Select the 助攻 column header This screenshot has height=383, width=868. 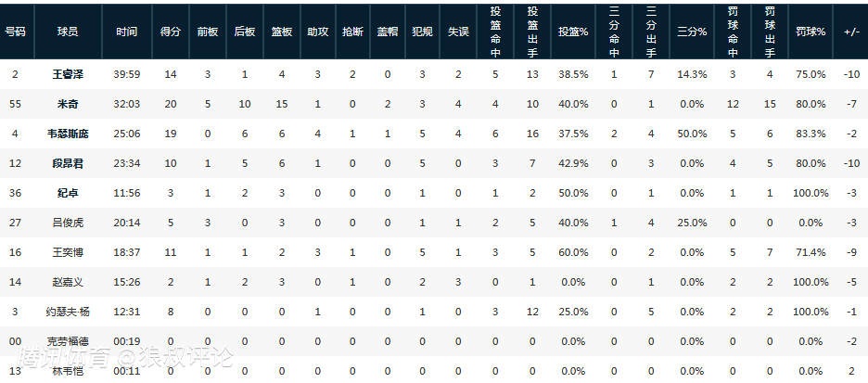click(318, 31)
